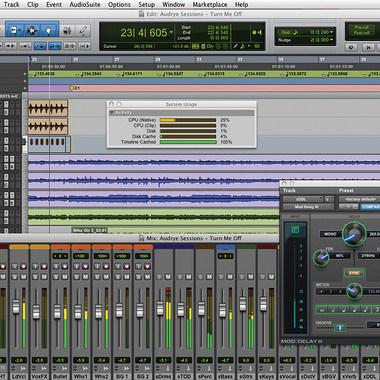Open the Track menu
This screenshot has width=380, height=380.
11,5
